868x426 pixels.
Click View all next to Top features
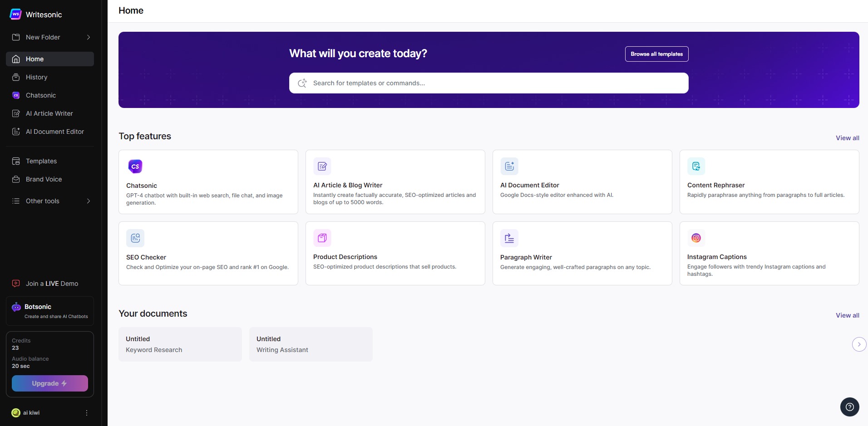[x=848, y=138]
